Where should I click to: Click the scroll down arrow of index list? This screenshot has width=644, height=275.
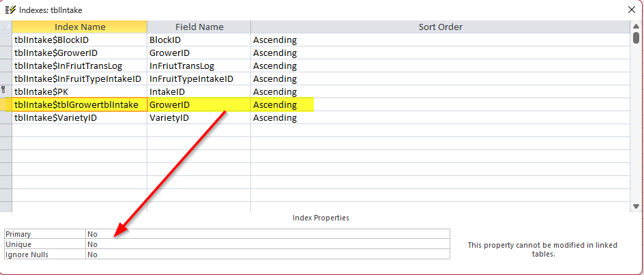[636, 206]
